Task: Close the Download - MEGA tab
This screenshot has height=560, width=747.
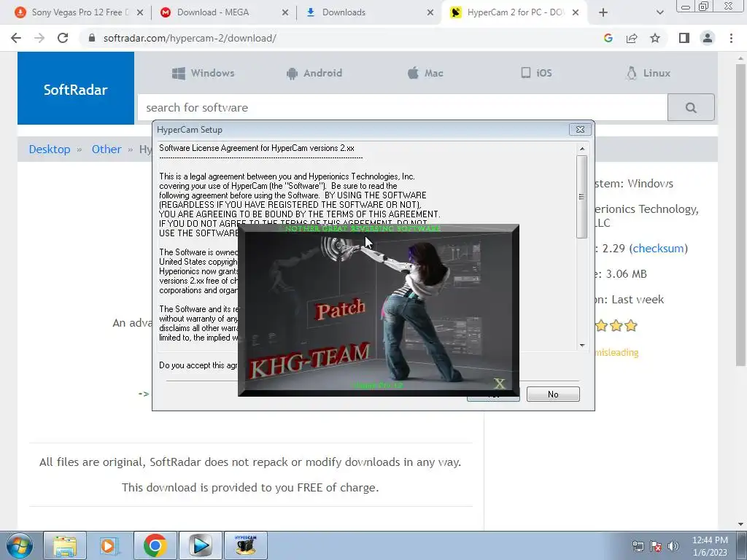Action: tap(285, 12)
